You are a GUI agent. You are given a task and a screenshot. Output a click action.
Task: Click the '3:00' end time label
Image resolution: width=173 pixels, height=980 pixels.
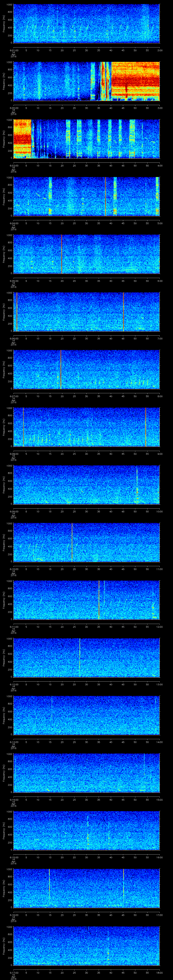160,108
